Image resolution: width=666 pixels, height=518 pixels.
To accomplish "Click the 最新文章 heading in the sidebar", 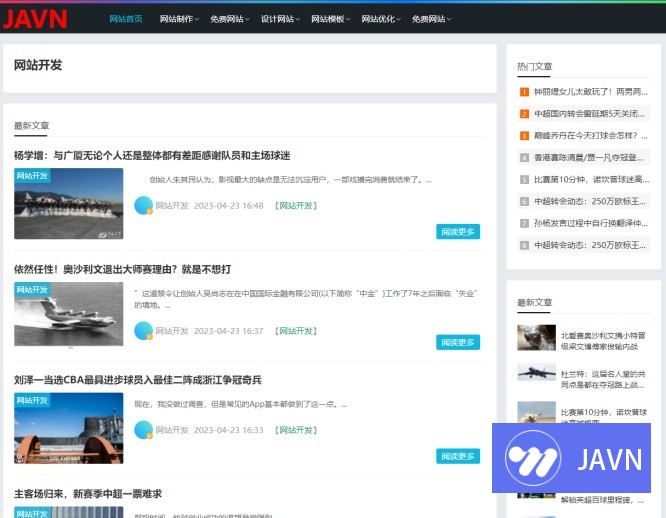I will [x=534, y=302].
